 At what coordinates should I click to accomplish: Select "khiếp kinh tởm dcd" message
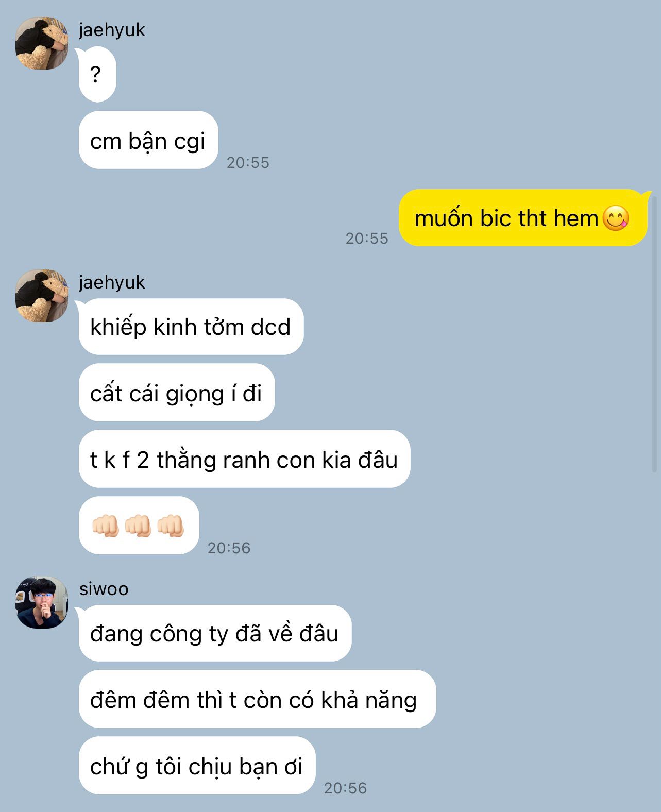pos(191,327)
